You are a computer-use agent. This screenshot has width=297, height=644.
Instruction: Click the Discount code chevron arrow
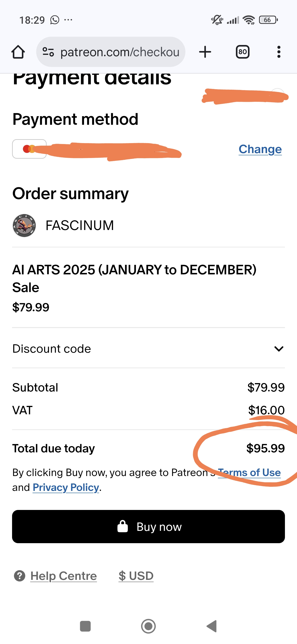coord(279,349)
